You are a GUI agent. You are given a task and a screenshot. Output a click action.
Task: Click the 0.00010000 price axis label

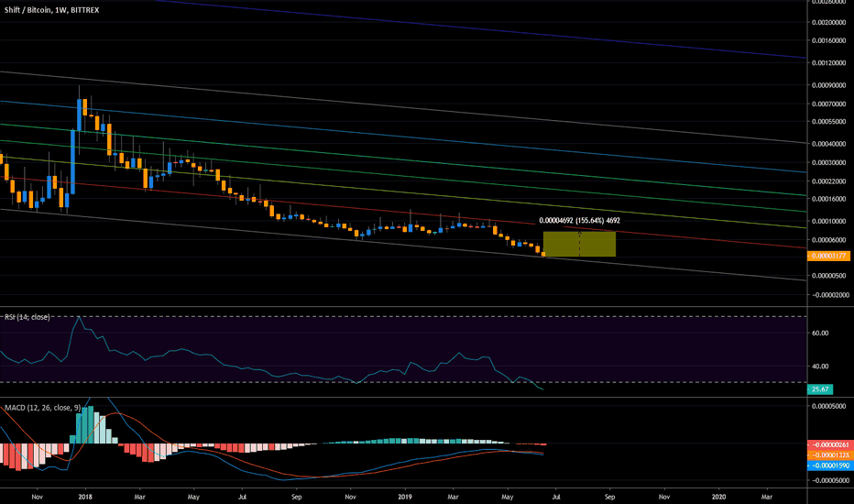[829, 221]
